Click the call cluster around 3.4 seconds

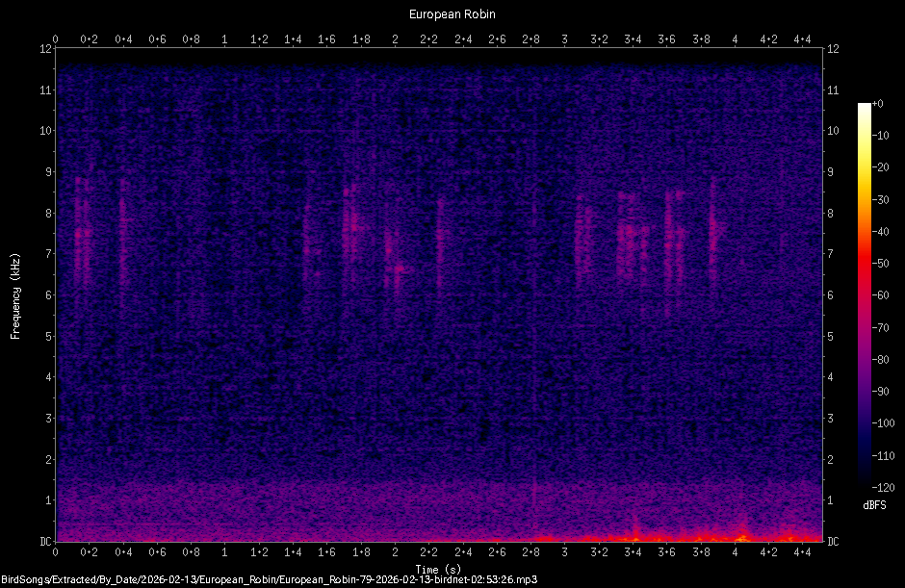click(x=633, y=231)
